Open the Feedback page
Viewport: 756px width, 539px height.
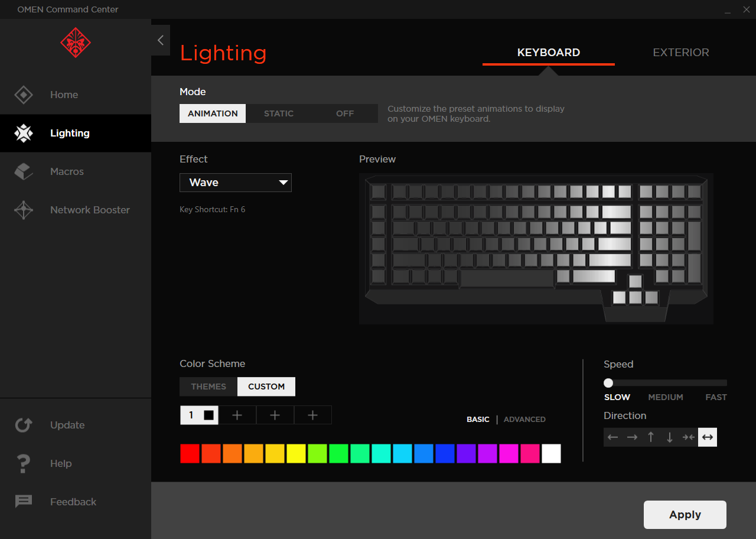pos(76,502)
